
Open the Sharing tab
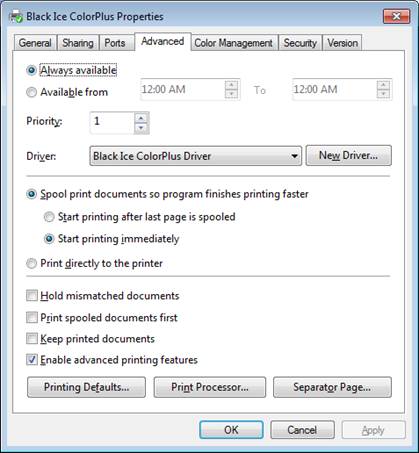click(78, 43)
